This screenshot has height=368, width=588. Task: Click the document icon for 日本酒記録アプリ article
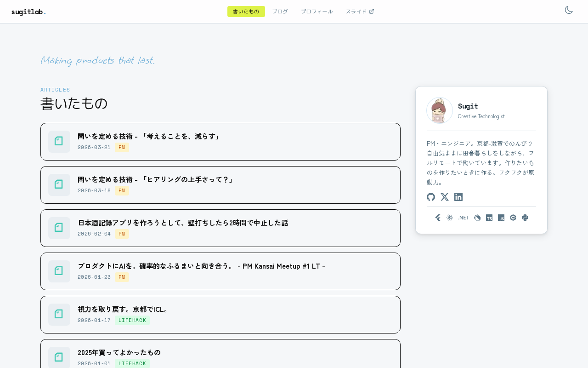click(x=59, y=228)
